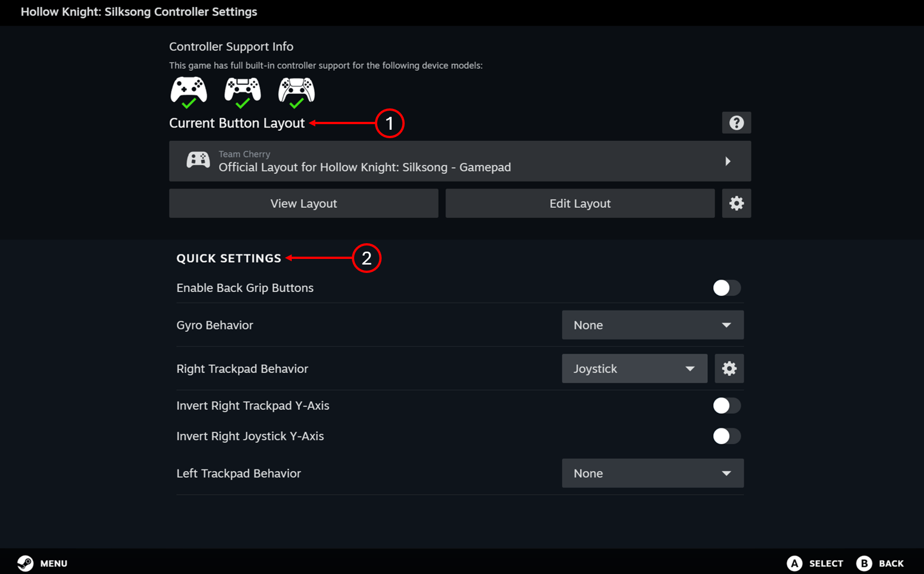Click the Silksong Controller Settings title
Viewport: 924px width, 574px height.
tap(139, 12)
